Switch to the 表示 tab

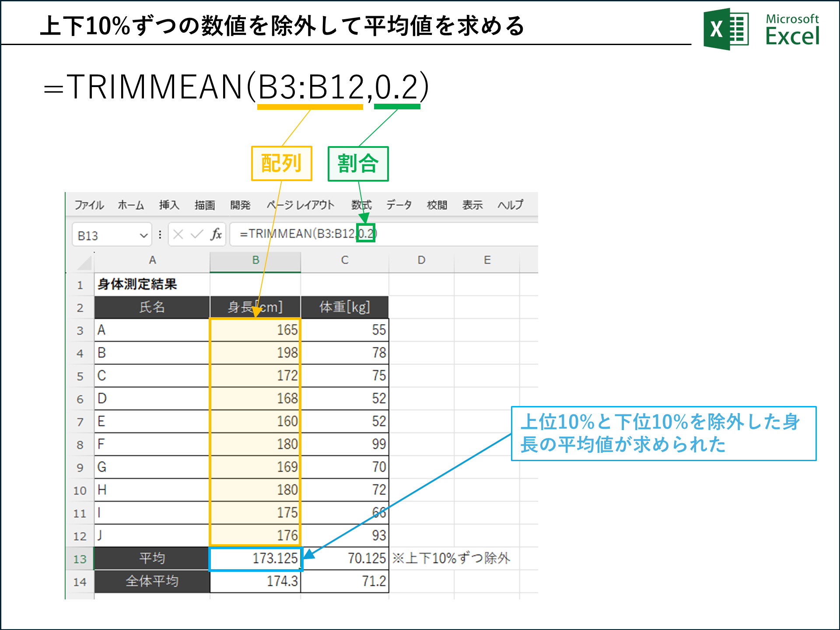coord(472,205)
